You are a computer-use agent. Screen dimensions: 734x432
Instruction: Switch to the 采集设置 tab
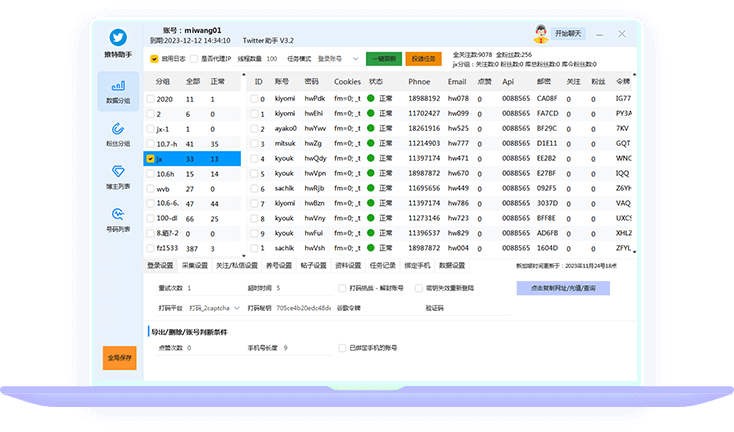(194, 266)
